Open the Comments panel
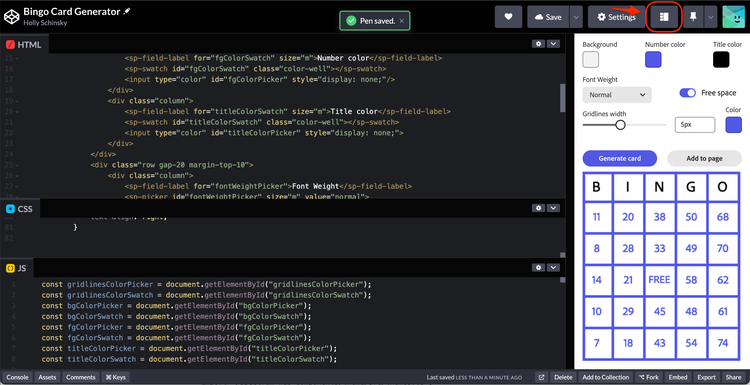 pyautogui.click(x=81, y=377)
